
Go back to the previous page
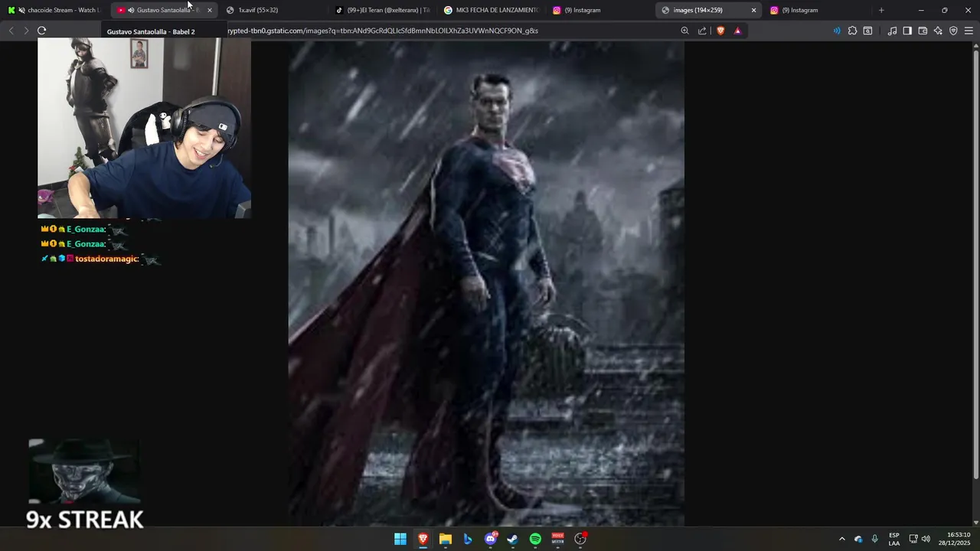pyautogui.click(x=11, y=31)
